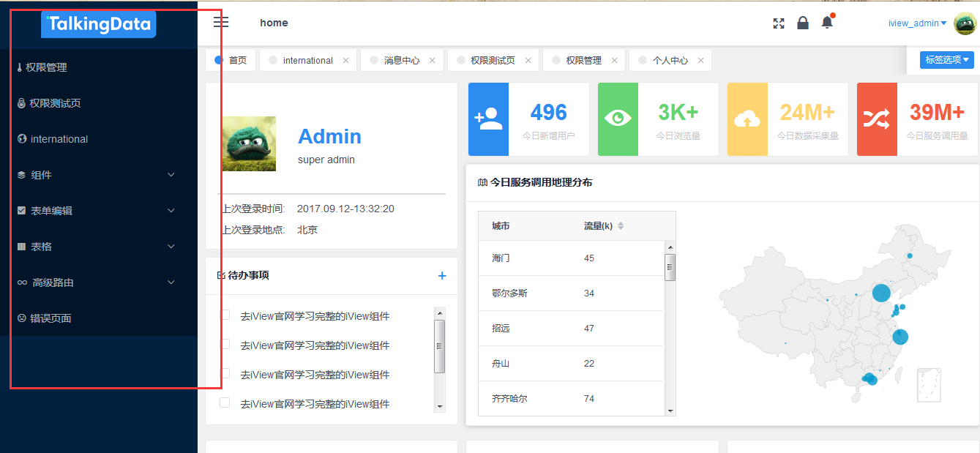Image resolution: width=980 pixels, height=453 pixels.
Task: Click the yellow cloud upload icon card
Action: 747,119
